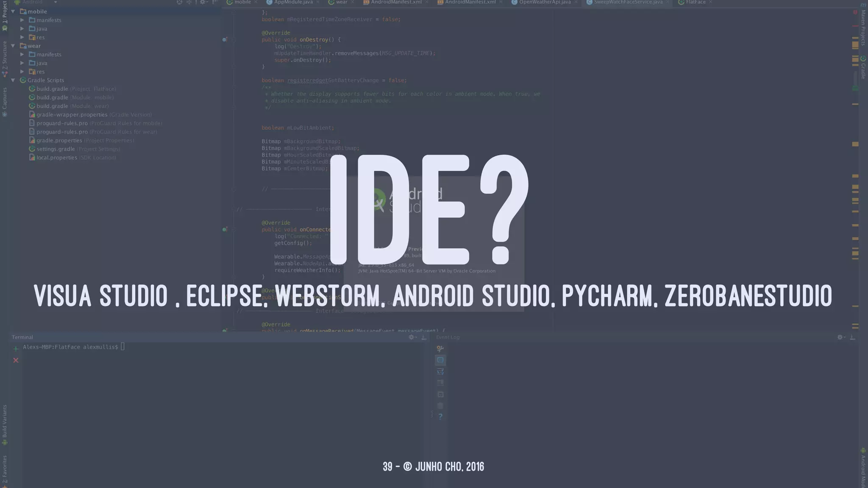Hide the Event Log panel
This screenshot has width=868, height=488.
[x=853, y=337]
